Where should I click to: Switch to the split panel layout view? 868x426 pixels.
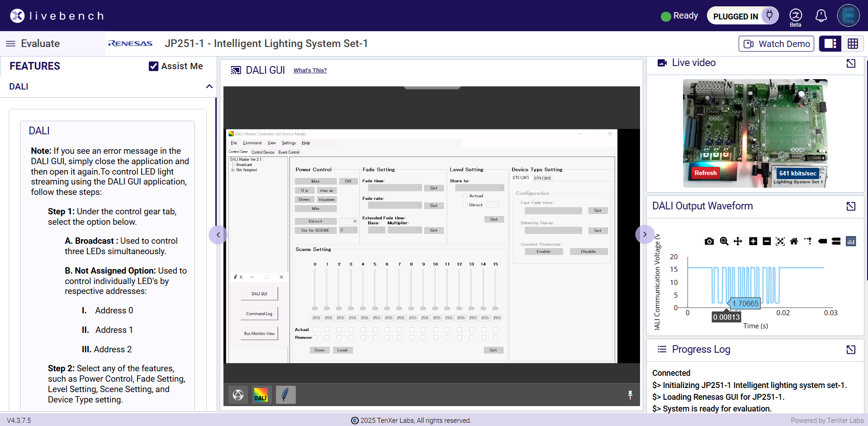[x=830, y=43]
